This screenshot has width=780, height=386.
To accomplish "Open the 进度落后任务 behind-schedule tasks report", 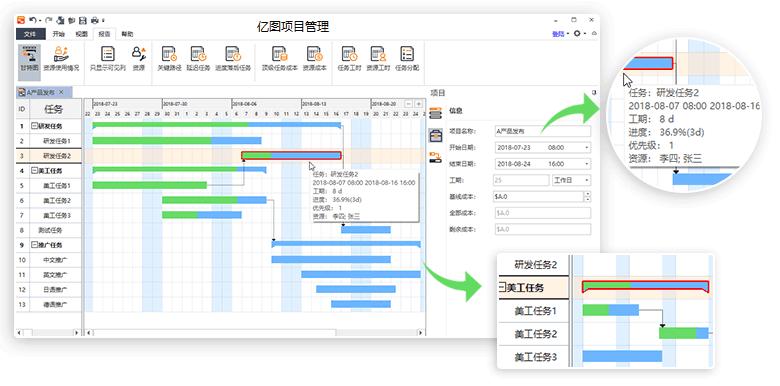I will tap(233, 58).
